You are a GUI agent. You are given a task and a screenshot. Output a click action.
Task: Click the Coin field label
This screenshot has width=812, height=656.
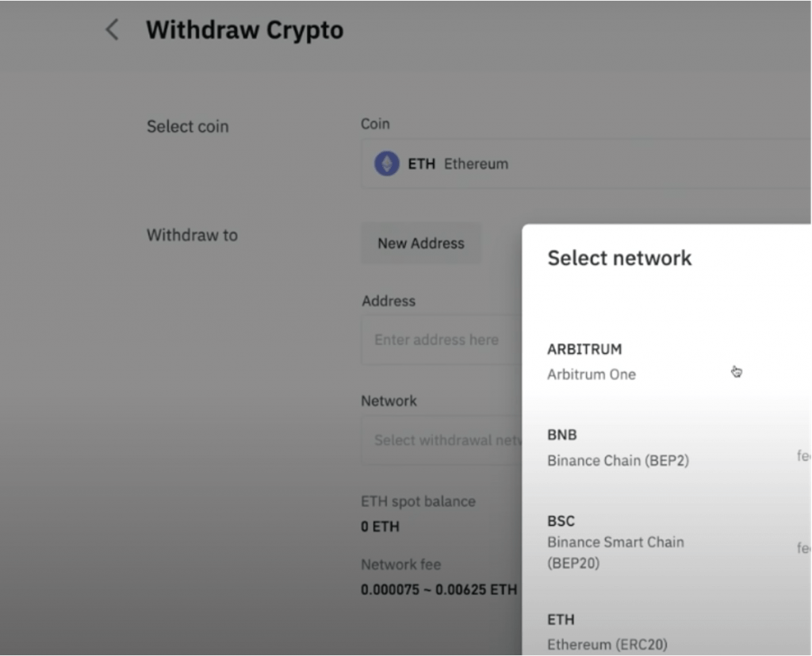375,124
